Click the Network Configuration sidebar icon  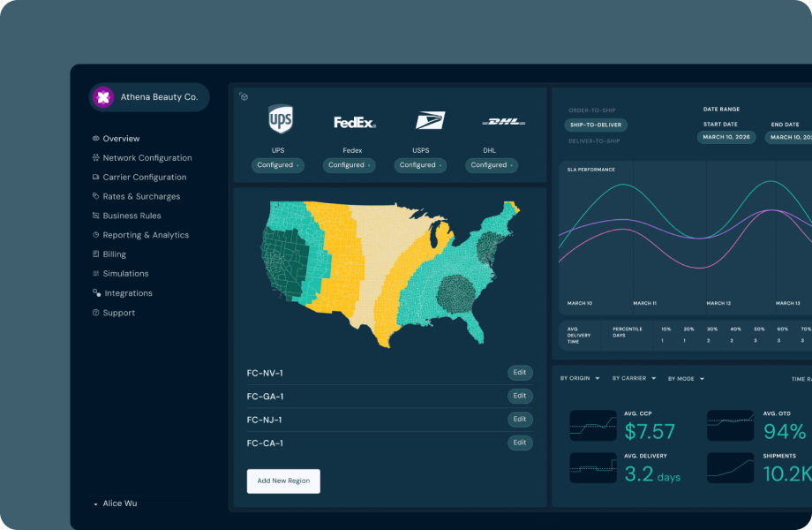coord(96,157)
